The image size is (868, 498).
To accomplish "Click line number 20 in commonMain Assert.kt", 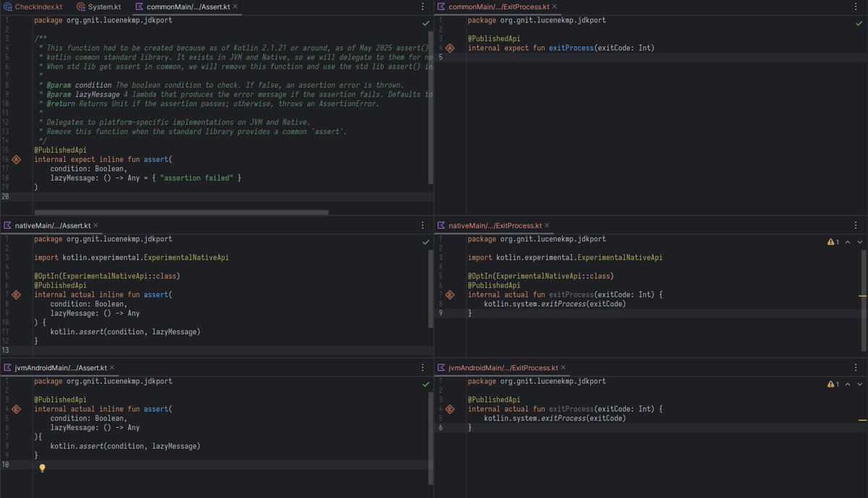I will click(x=5, y=197).
